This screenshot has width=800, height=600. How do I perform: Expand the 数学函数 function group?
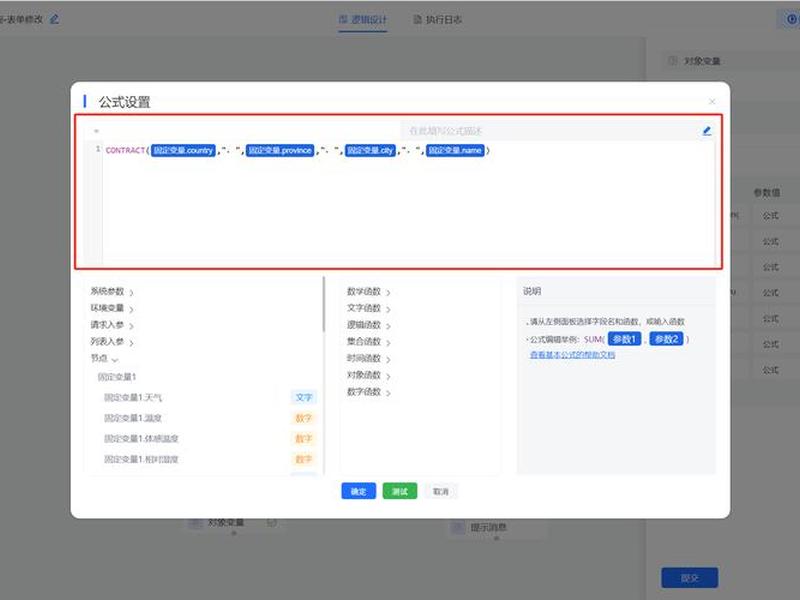pos(369,292)
